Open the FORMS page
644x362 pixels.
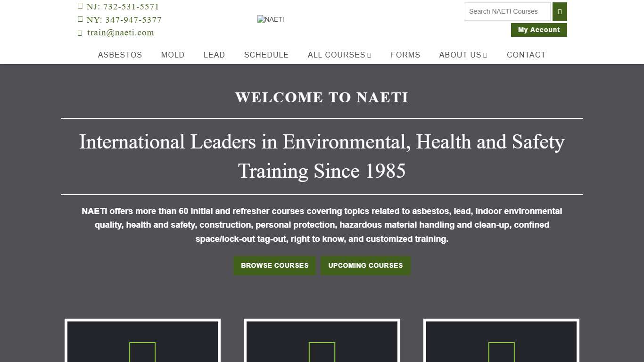pos(405,55)
